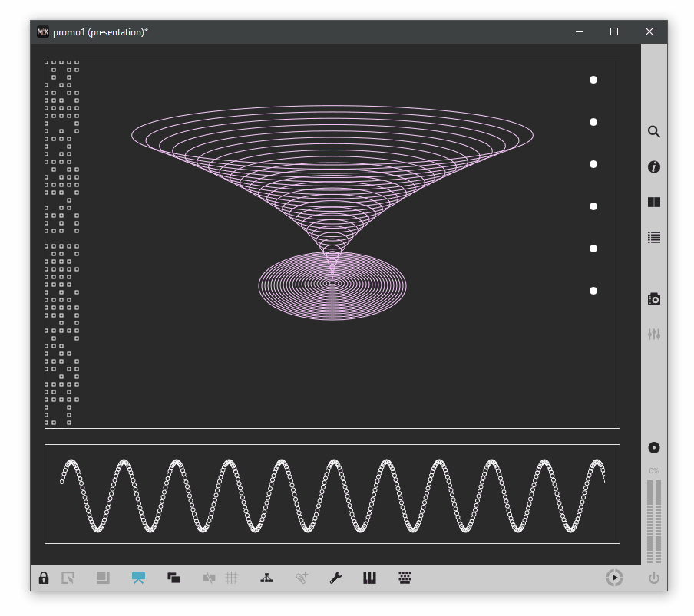Open the Reference book icon in sidebar
The image size is (694, 616).
[653, 203]
